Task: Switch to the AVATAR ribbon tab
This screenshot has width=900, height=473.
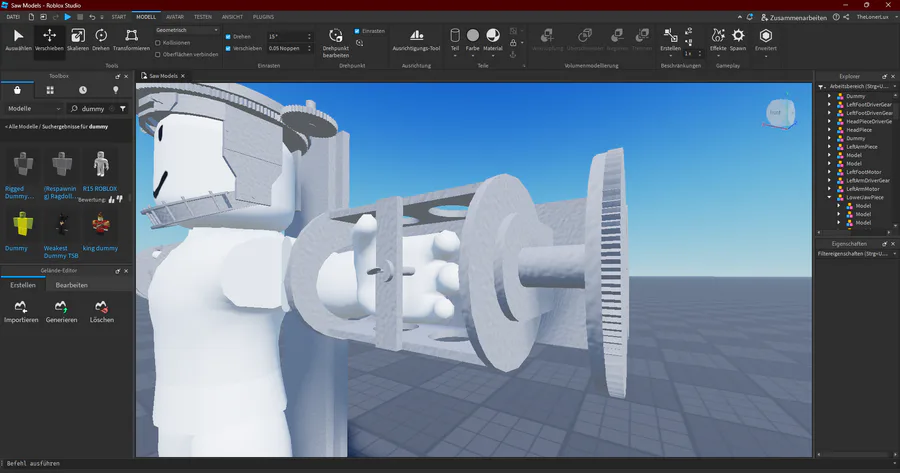Action: 174,17
